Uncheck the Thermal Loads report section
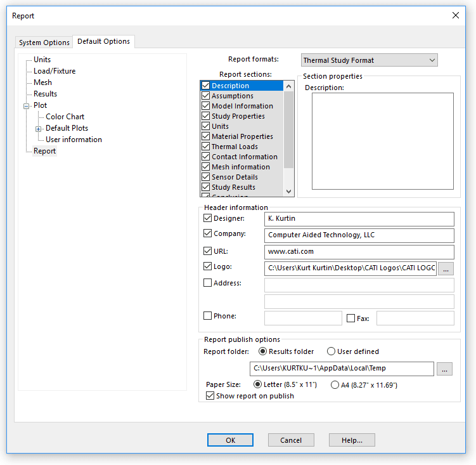476x465 pixels. pyautogui.click(x=205, y=147)
